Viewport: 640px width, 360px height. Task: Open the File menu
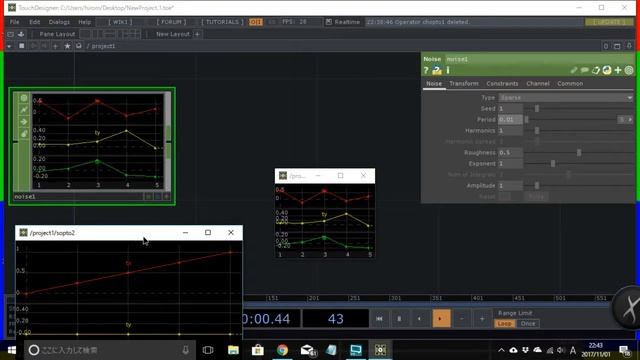(14, 22)
